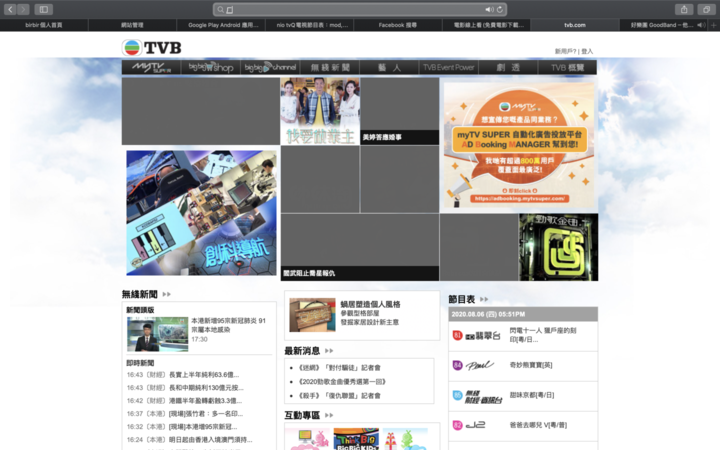
Task: Show the Safari sidebar
Action: coord(44,9)
